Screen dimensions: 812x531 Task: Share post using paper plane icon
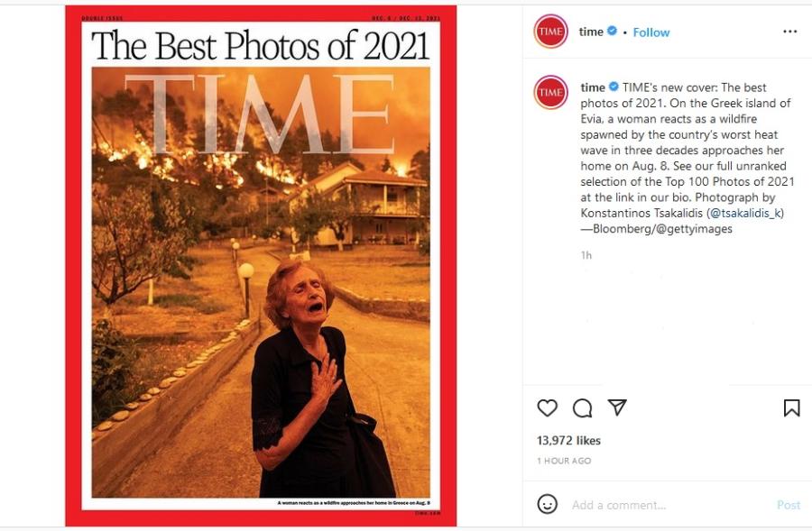point(617,407)
